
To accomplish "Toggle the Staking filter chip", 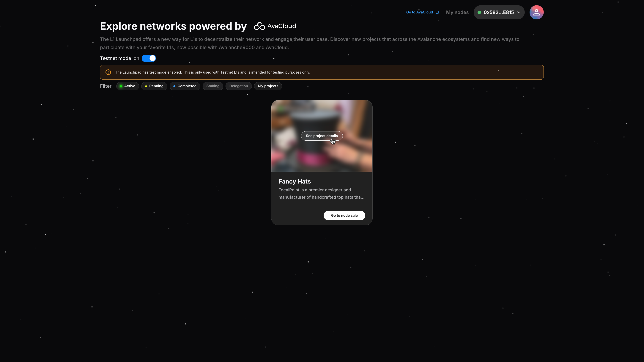I will pos(213,86).
